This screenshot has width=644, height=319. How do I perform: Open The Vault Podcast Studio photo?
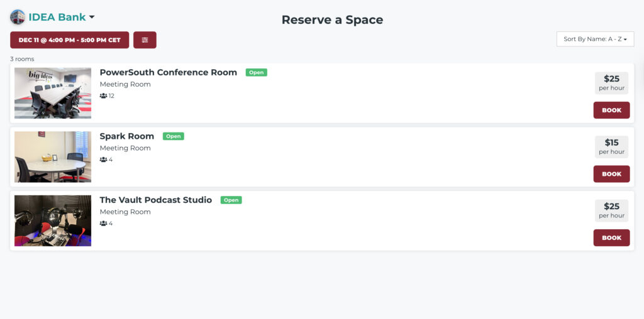point(53,220)
